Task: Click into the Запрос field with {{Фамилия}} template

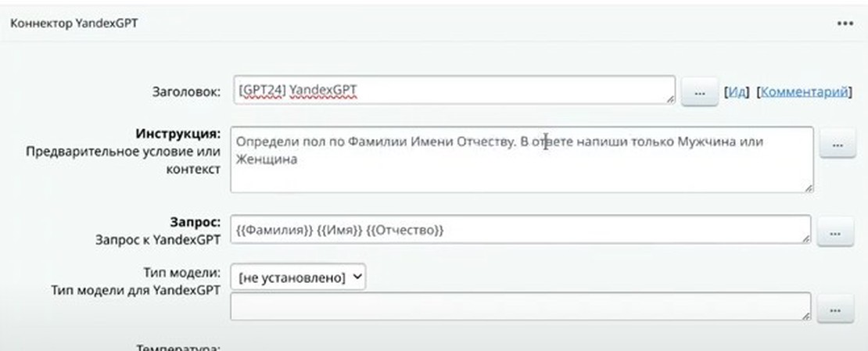Action: click(520, 230)
